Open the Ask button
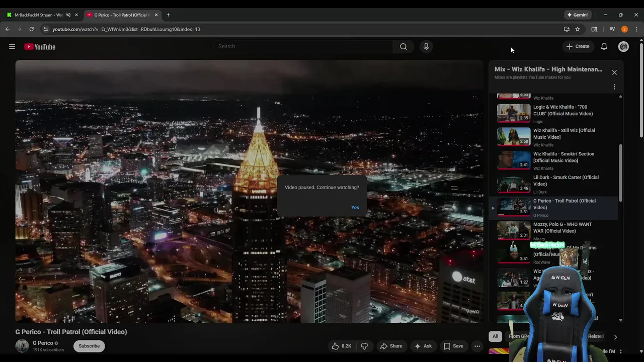 tap(423, 346)
